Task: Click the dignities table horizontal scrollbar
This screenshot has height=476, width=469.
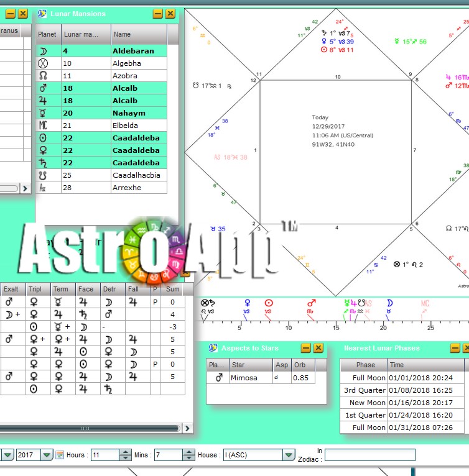Action: (90, 428)
